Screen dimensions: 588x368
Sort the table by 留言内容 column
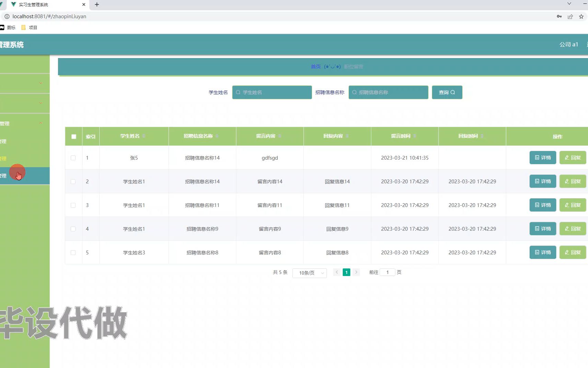coord(280,136)
